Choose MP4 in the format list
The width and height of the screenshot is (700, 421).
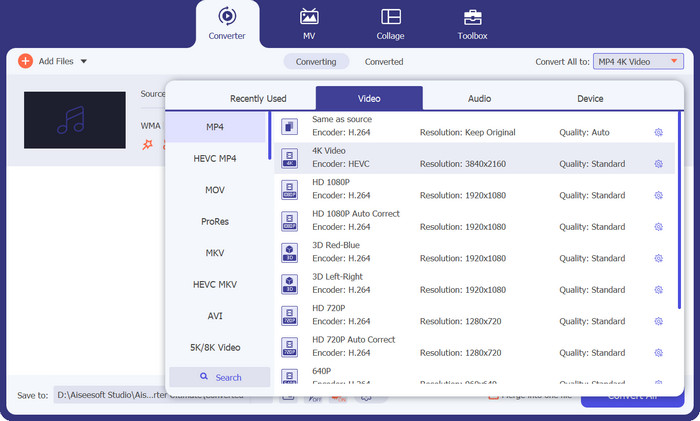[x=215, y=127]
